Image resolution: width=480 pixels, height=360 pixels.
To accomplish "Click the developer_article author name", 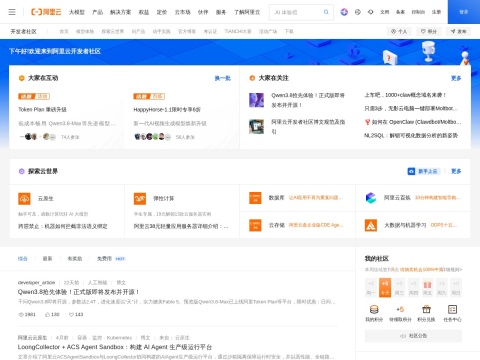I will 36,282.
